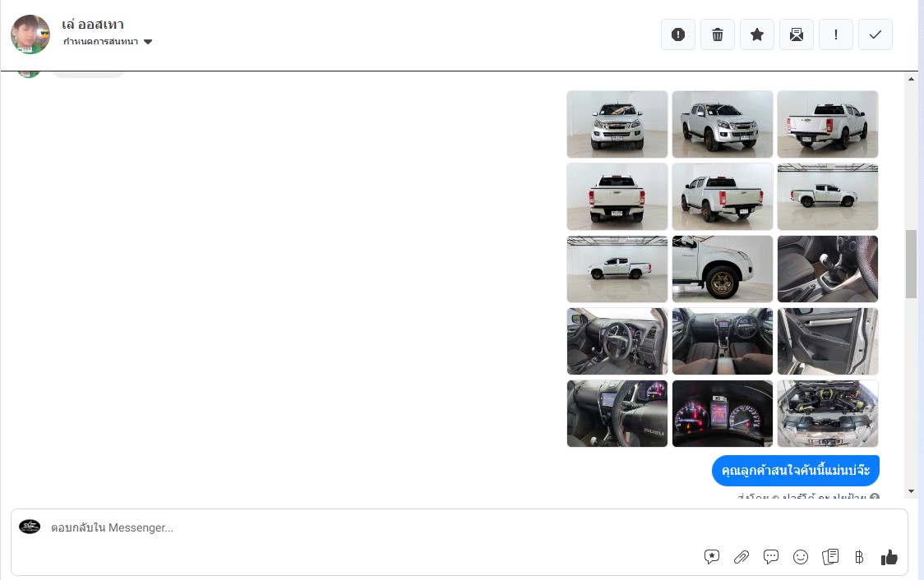
Task: Open front three-quarter pickup photo
Action: 723,124
